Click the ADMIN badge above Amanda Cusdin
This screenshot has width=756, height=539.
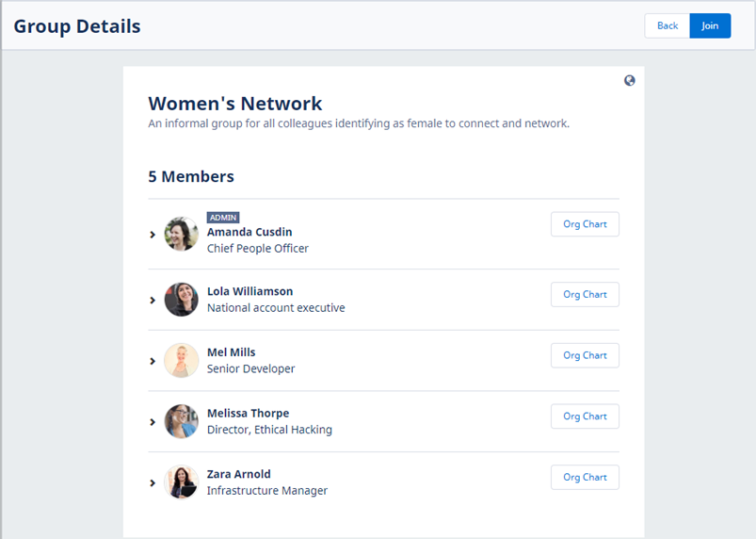click(223, 218)
